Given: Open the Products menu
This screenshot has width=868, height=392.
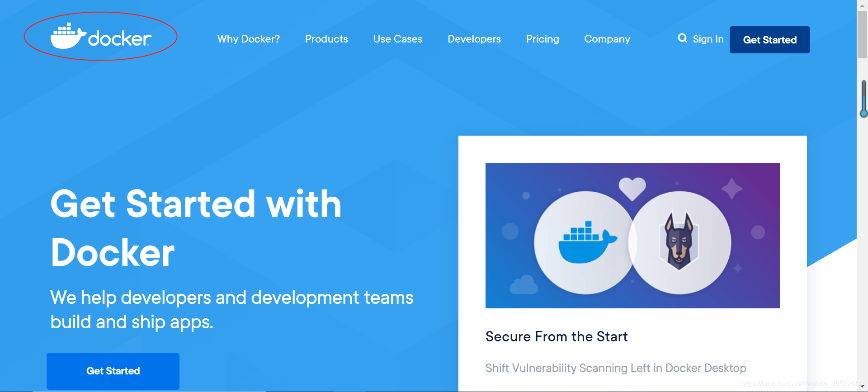Looking at the screenshot, I should point(326,39).
